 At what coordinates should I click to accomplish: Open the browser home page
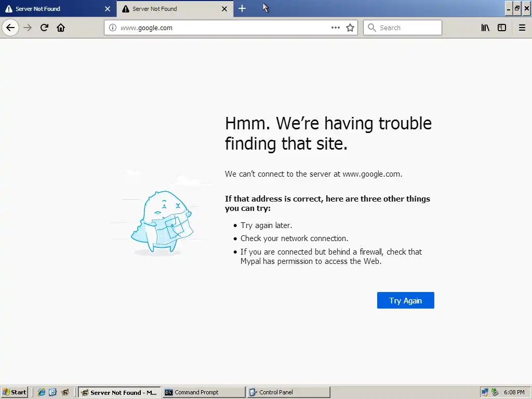click(x=61, y=28)
